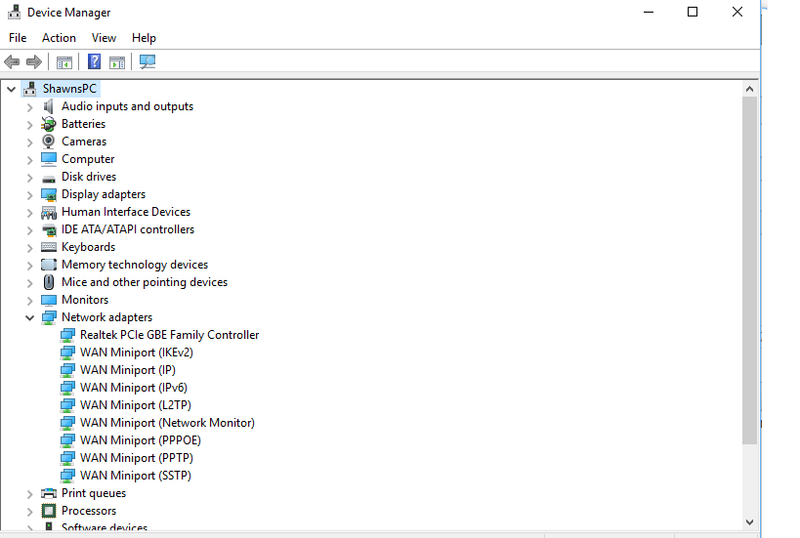Viewport: 800px width, 538px height.
Task: Expand the Cameras category
Action: point(30,142)
